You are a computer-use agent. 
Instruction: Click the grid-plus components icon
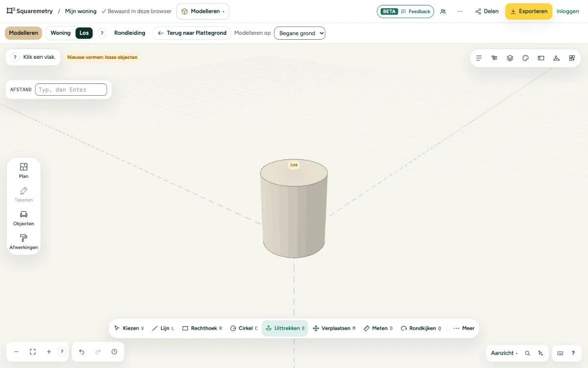point(572,58)
